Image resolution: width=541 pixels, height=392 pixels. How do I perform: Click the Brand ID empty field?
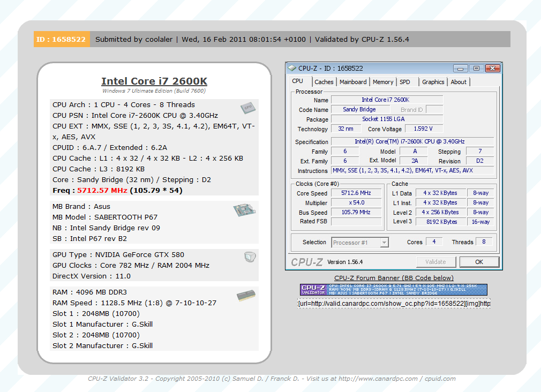click(435, 109)
